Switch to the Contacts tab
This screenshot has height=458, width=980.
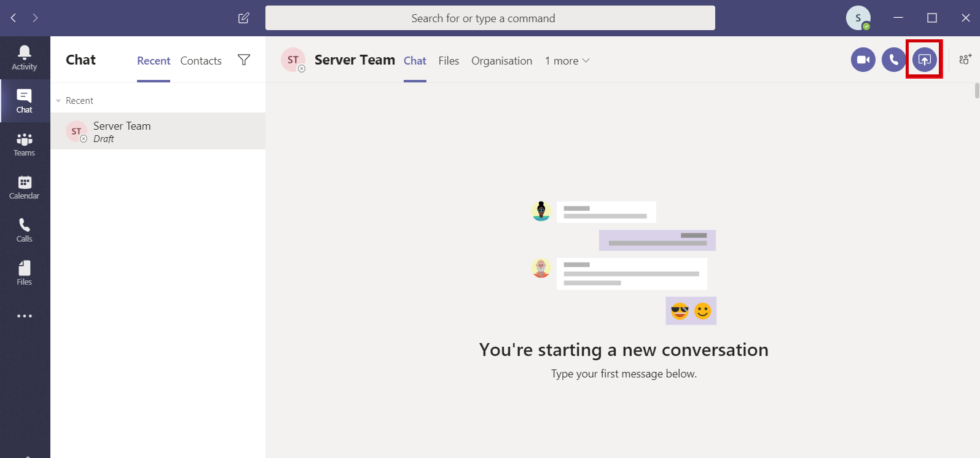[x=201, y=61]
